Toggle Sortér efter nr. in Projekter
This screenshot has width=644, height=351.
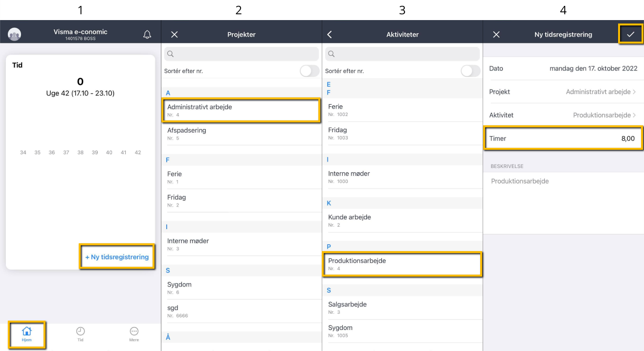tap(309, 71)
